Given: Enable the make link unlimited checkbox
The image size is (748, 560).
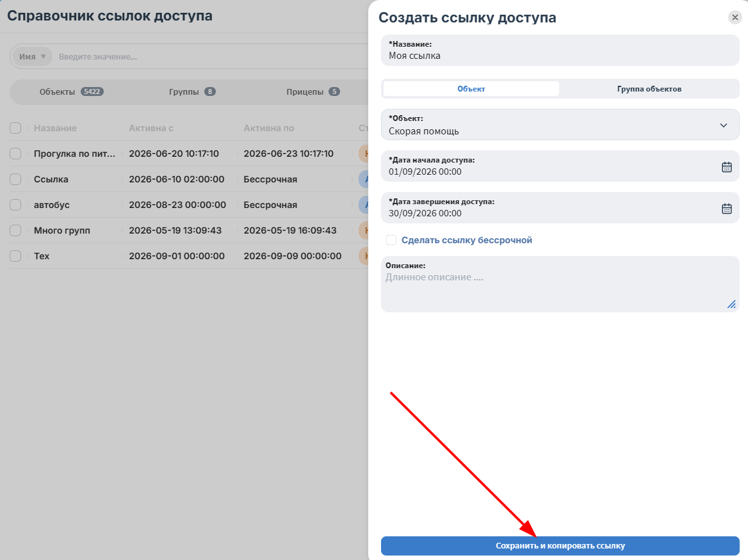Looking at the screenshot, I should pyautogui.click(x=391, y=240).
